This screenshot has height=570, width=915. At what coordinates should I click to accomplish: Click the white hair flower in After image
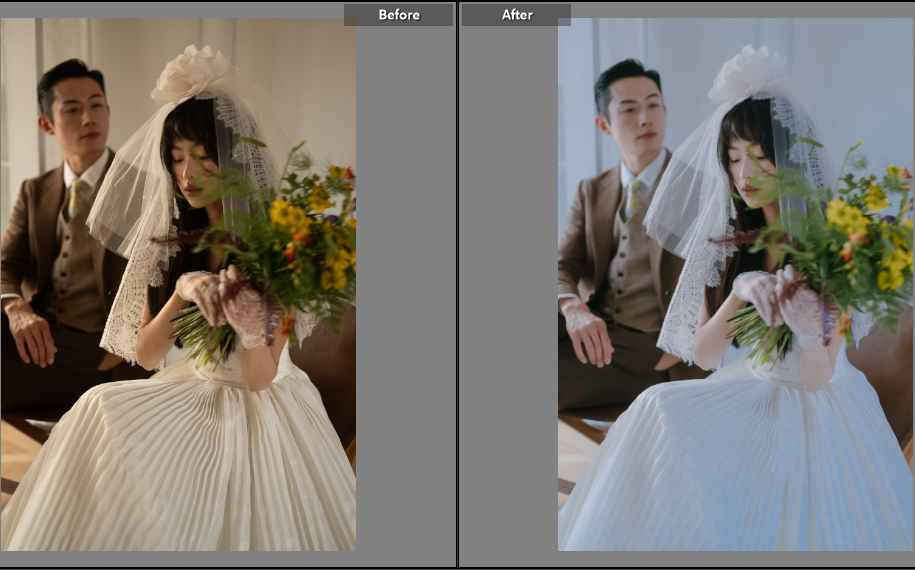coord(747,74)
